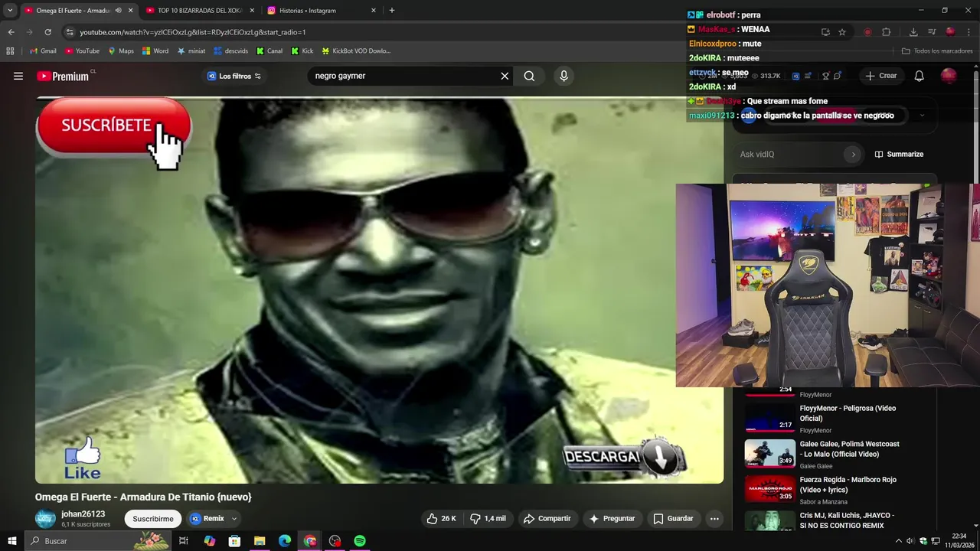Open Spotify from the taskbar
This screenshot has height=551, width=980.
pyautogui.click(x=360, y=541)
